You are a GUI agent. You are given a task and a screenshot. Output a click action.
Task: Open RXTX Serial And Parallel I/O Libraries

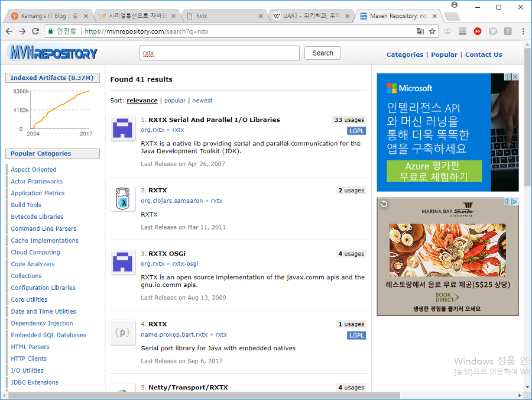(214, 120)
